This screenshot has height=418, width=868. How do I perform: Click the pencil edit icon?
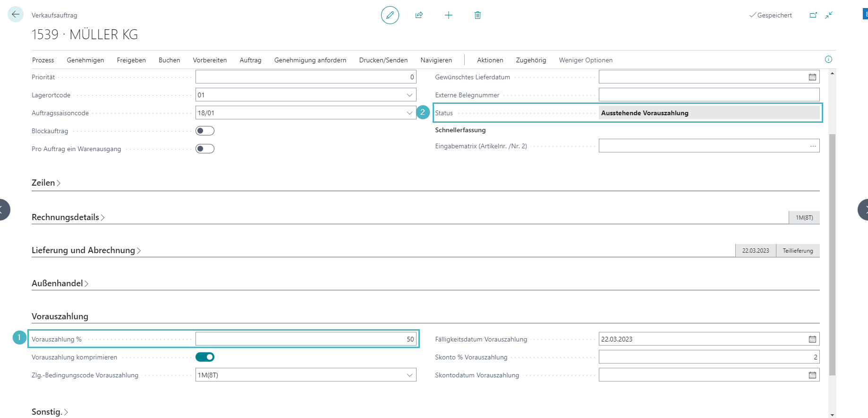[x=390, y=15]
